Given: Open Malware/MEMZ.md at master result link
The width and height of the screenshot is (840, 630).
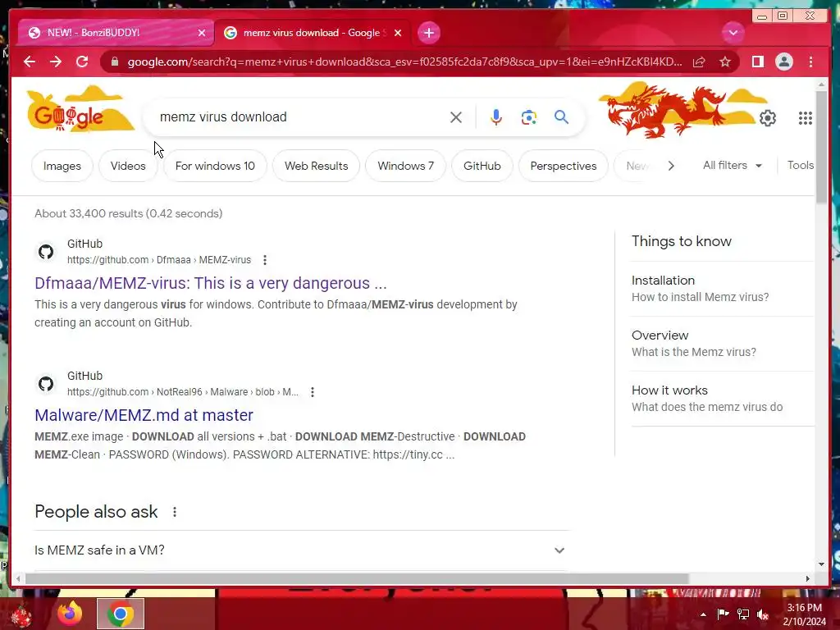Looking at the screenshot, I should coord(144,415).
